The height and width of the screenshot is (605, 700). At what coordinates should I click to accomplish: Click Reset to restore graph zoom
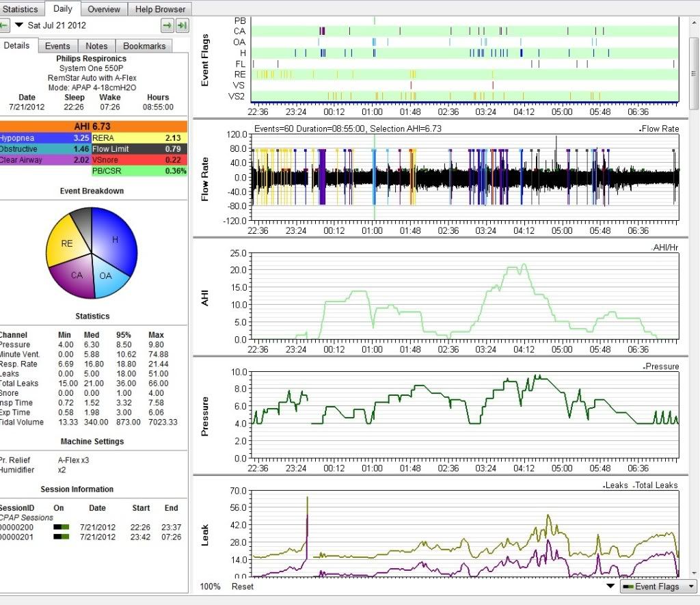click(242, 587)
